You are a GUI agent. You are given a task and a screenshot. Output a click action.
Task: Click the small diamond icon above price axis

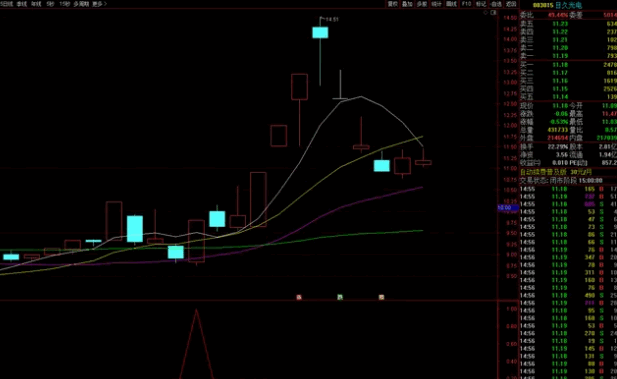[x=486, y=13]
